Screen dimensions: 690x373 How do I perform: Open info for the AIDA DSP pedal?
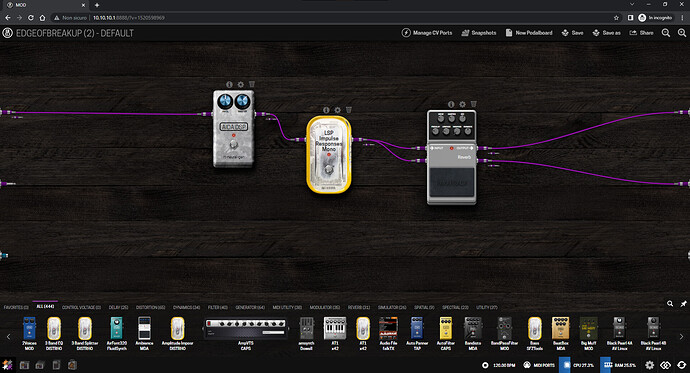point(229,84)
